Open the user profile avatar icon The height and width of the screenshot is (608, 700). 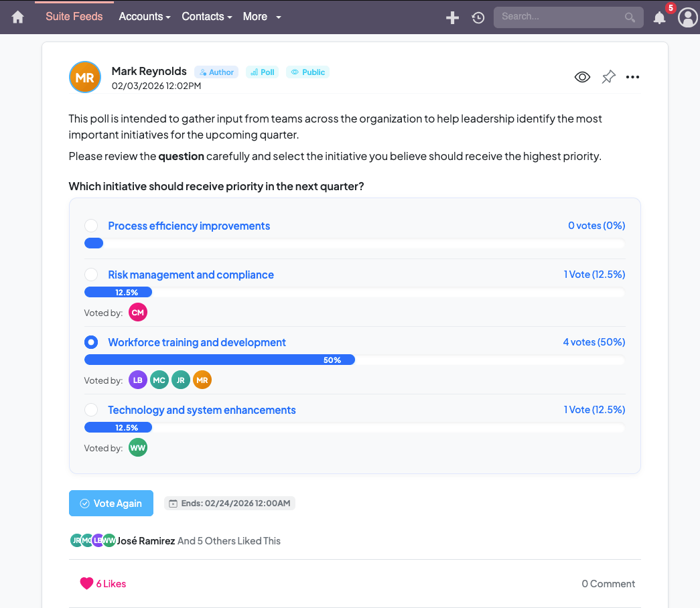688,17
